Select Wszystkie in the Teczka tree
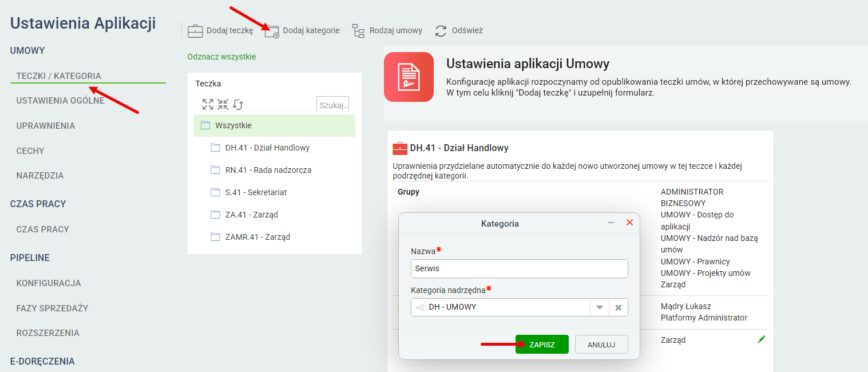Viewport: 868px width, 372px height. [275, 125]
